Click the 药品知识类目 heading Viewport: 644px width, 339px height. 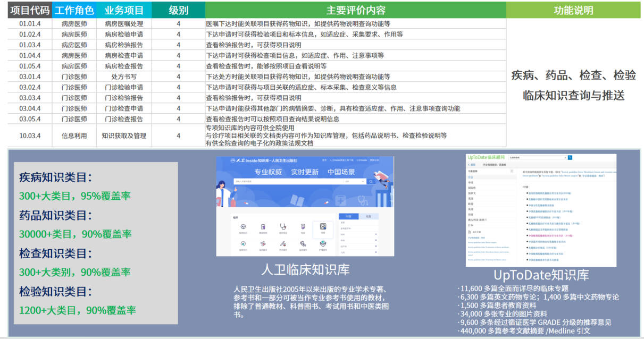(55, 215)
